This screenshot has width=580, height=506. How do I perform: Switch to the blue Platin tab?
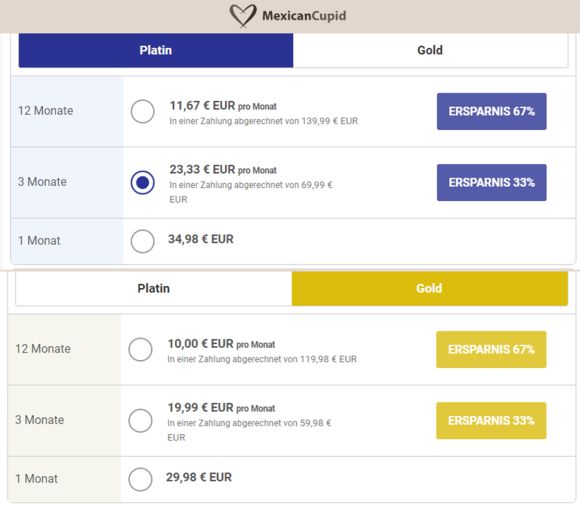pyautogui.click(x=156, y=50)
